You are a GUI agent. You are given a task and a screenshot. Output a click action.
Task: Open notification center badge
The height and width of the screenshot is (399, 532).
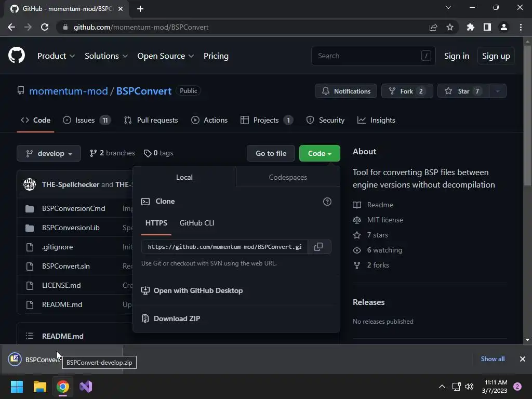click(x=517, y=387)
